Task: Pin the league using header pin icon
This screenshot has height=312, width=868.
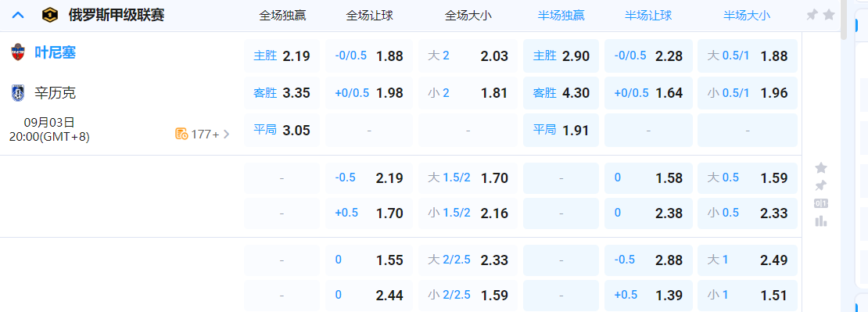Action: coord(812,15)
